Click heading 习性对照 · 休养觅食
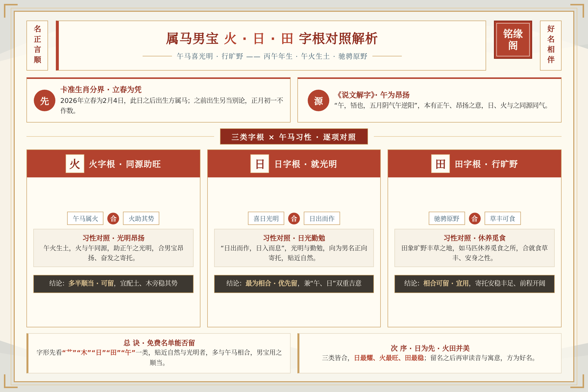This screenshot has width=588, height=392. 475,238
